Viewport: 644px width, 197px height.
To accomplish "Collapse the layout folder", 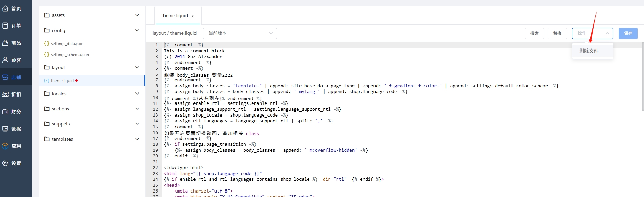I will pos(137,67).
